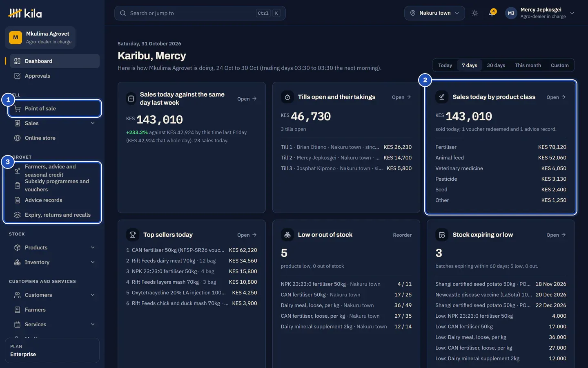
Task: Expand the Sales sidebar submenu
Action: click(x=93, y=123)
